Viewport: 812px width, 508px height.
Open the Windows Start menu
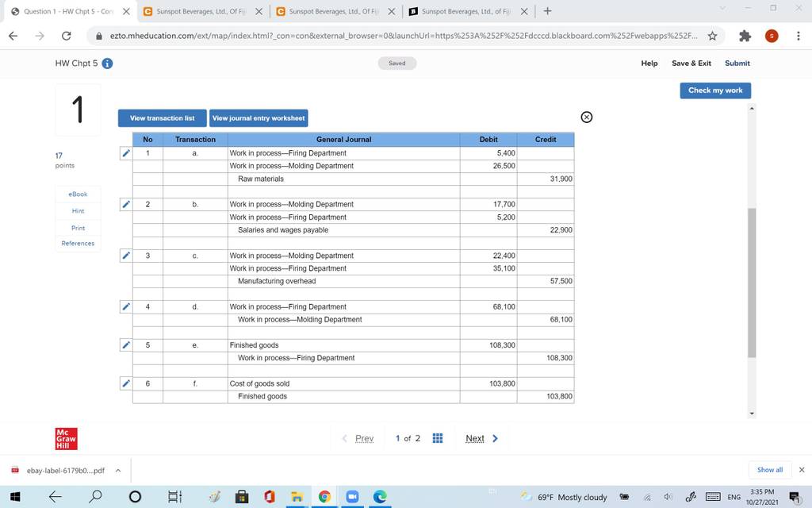pyautogui.click(x=15, y=497)
